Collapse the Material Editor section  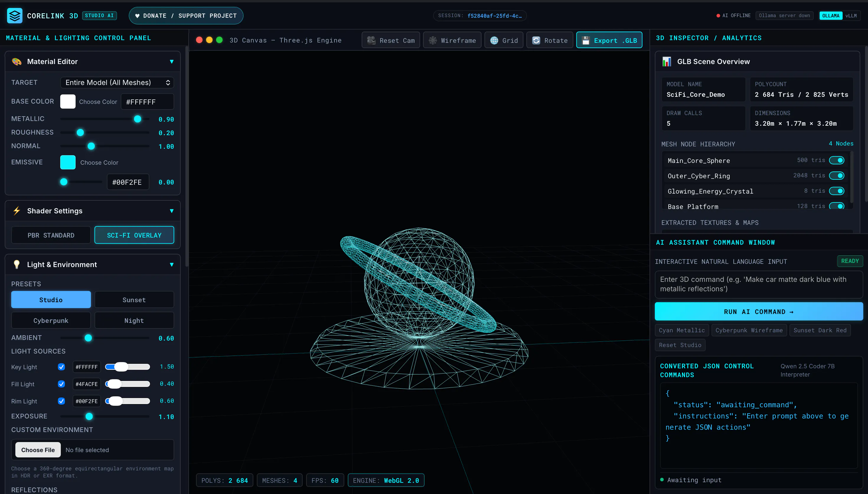[x=172, y=61]
